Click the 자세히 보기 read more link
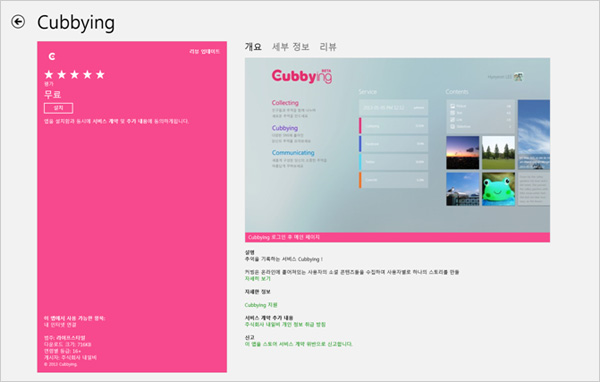The height and width of the screenshot is (382, 600). tap(258, 279)
